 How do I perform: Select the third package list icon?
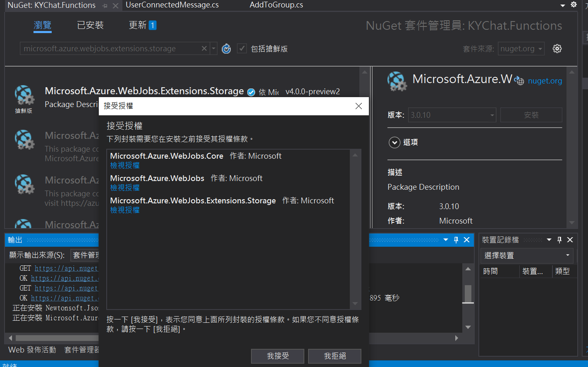pos(24,185)
